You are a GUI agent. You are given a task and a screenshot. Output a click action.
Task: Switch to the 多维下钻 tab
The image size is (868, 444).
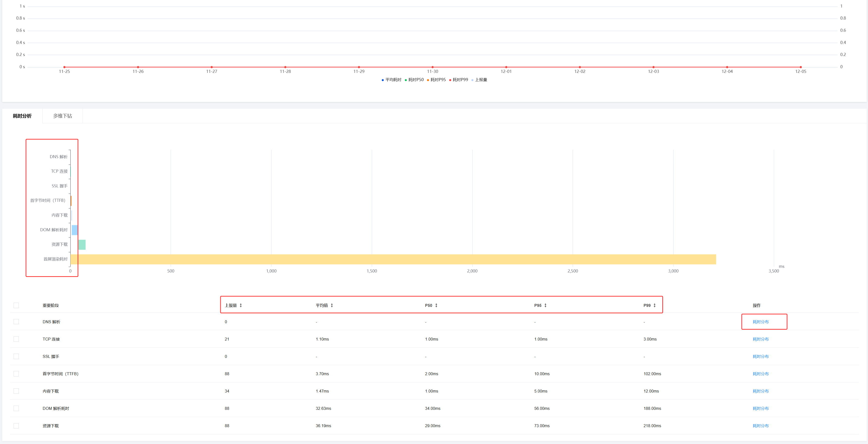pyautogui.click(x=62, y=116)
